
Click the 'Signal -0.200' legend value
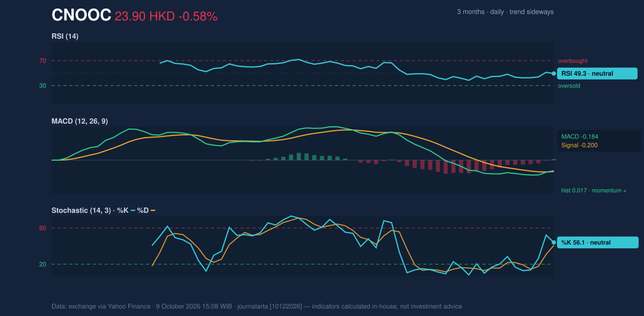[x=580, y=145]
